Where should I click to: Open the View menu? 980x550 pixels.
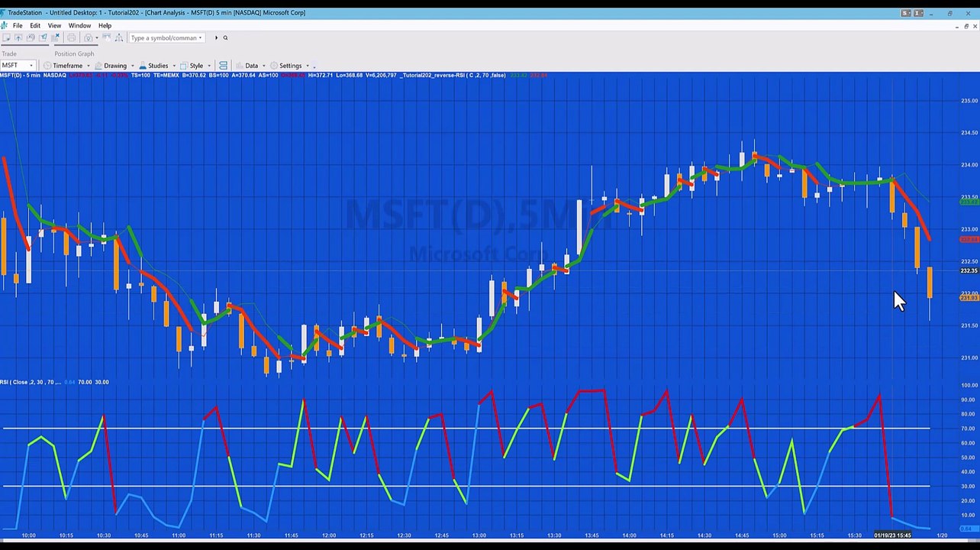pos(54,25)
